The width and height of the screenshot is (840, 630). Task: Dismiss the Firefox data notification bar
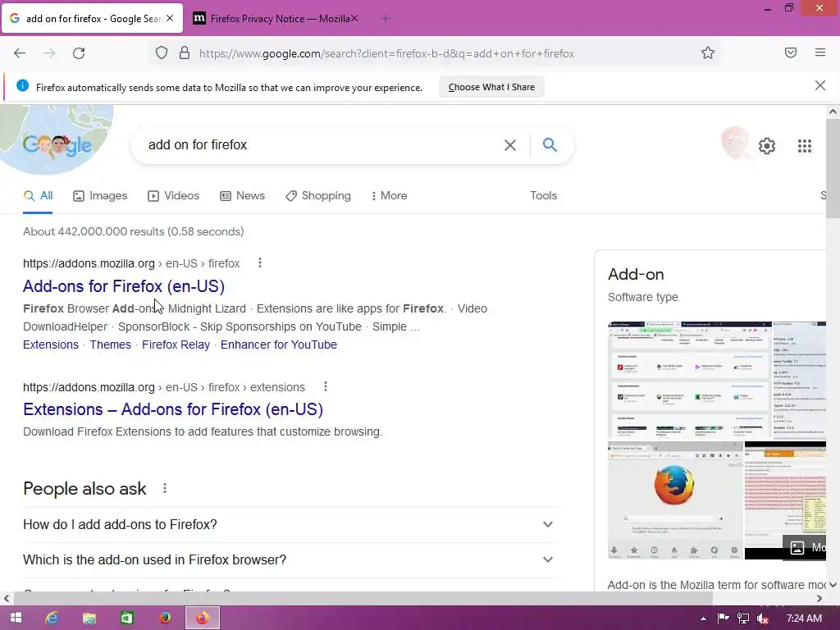tap(820, 85)
